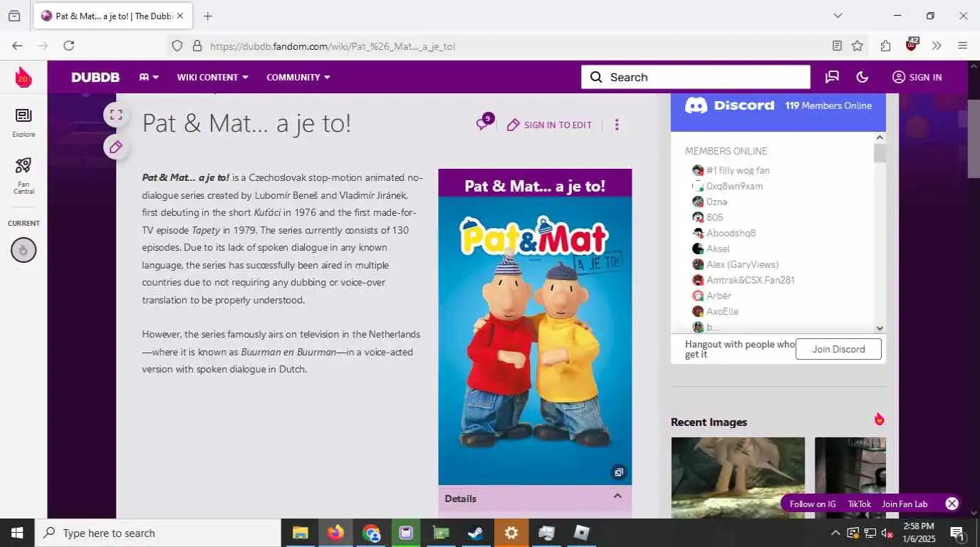This screenshot has width=980, height=547.
Task: Open the page more-actions menu
Action: tap(617, 125)
